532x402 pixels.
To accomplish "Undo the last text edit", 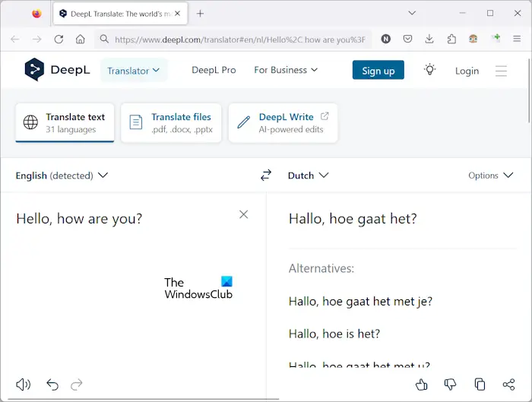I will [x=52, y=385].
